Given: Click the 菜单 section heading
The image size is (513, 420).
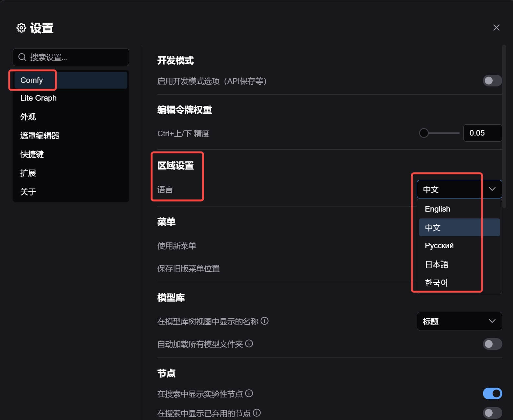Looking at the screenshot, I should 166,222.
